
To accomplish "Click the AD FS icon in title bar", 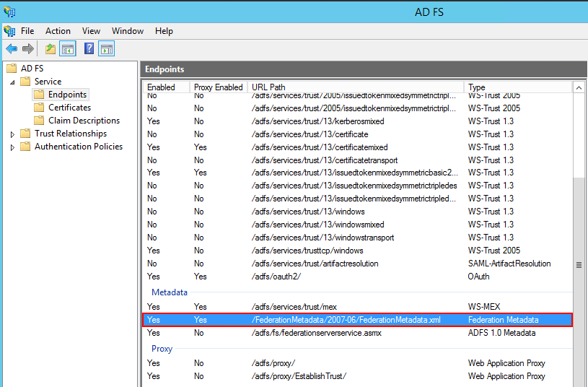I will coord(9,12).
